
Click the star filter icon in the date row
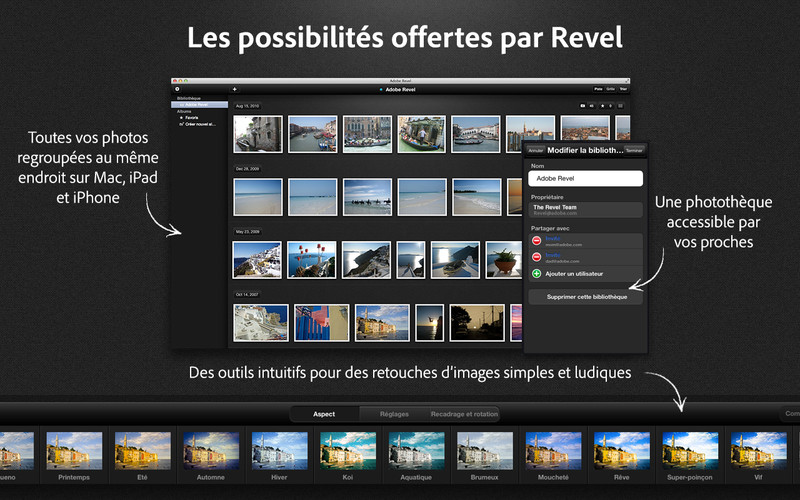pyautogui.click(x=602, y=106)
